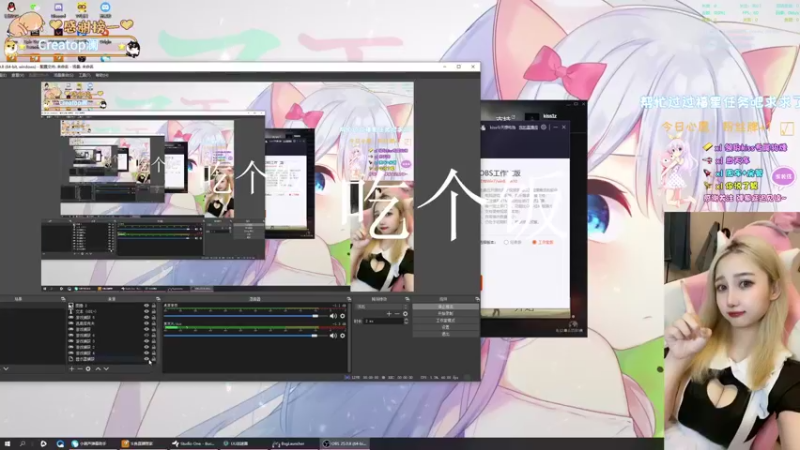Remove scene transition with minus icon

[x=397, y=314]
